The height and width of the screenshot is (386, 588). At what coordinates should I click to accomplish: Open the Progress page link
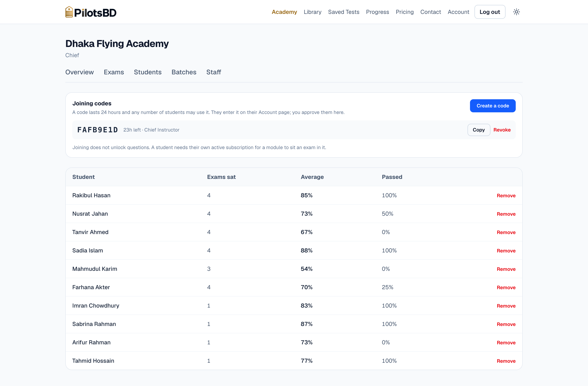click(378, 12)
